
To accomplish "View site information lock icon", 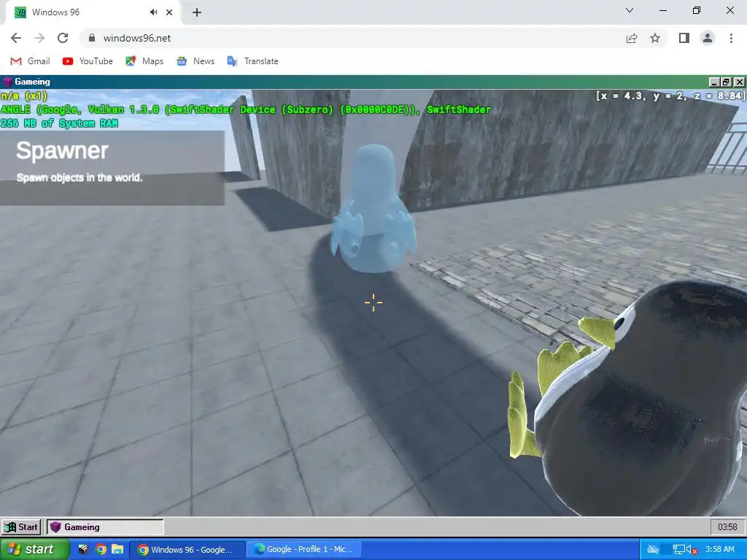I will click(x=92, y=38).
